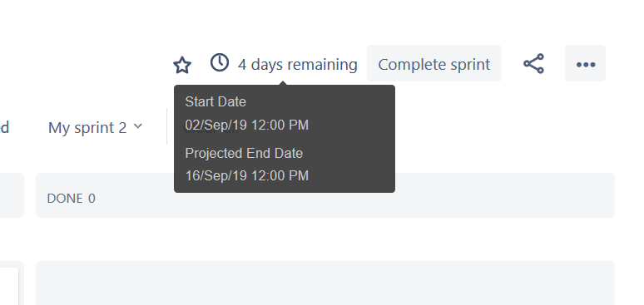Open the My sprint 2 filter dropdown
644x305 pixels.
tap(96, 127)
